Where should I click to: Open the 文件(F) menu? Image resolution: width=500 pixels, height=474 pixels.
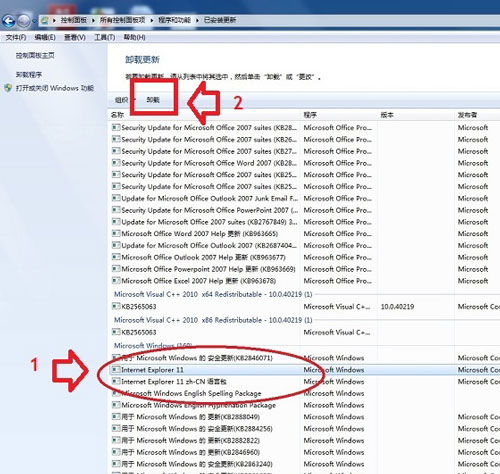(16, 37)
